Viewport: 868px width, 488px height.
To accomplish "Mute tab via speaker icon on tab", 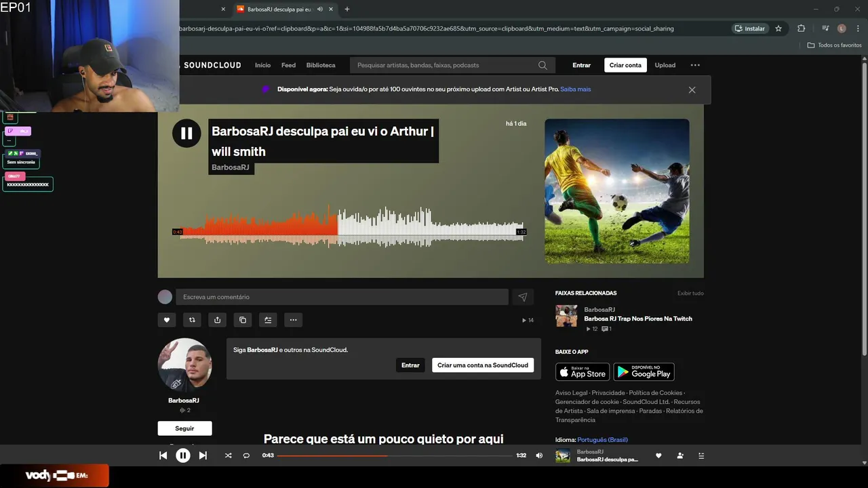I will point(320,9).
